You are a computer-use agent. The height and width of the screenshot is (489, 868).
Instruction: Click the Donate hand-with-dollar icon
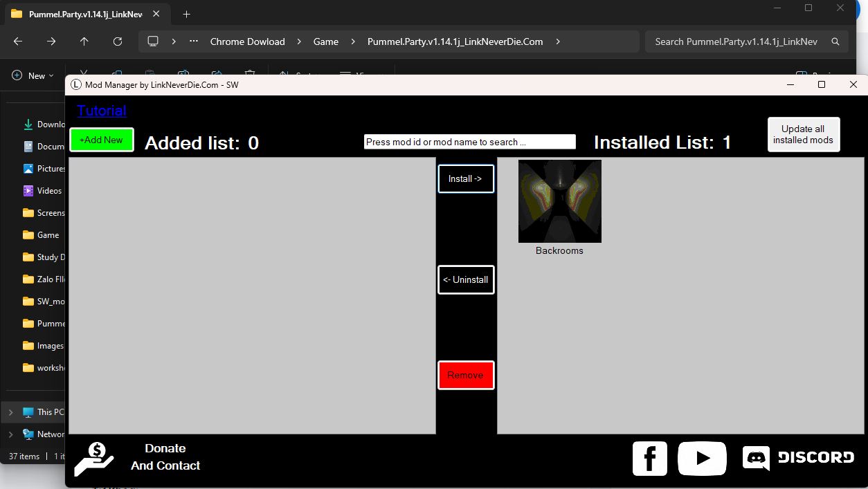94,459
